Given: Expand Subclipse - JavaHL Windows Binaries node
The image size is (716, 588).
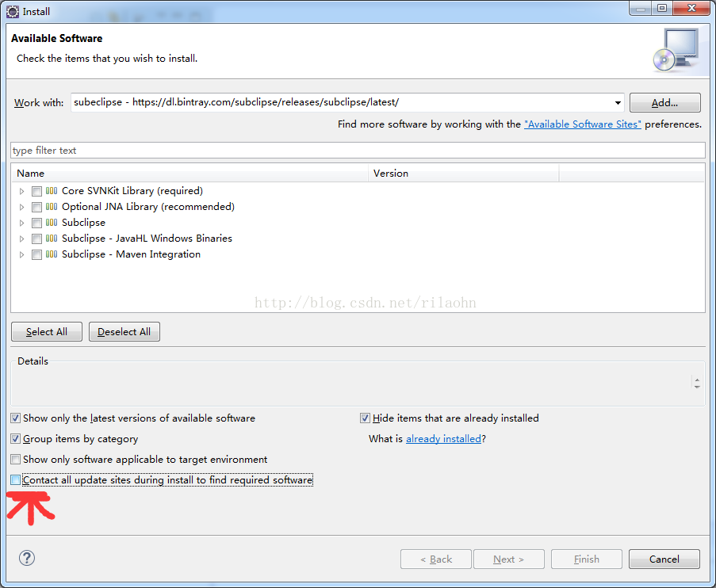Looking at the screenshot, I should click(21, 239).
